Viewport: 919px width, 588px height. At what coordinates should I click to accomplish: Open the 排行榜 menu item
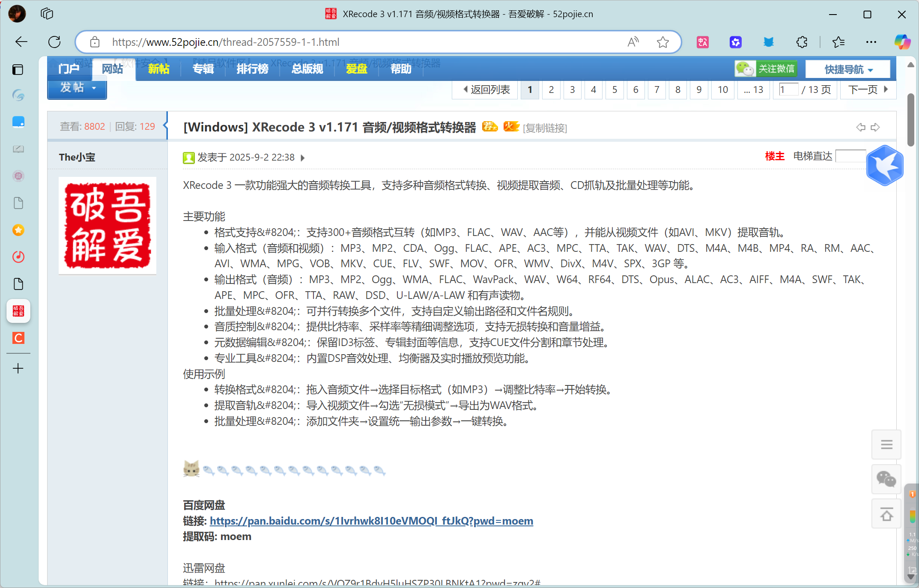tap(252, 69)
